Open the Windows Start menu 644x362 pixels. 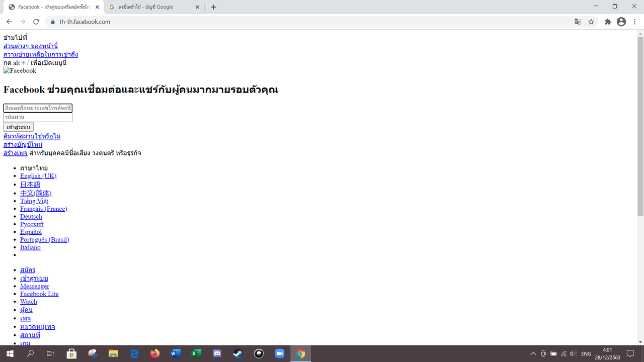tap(10, 353)
